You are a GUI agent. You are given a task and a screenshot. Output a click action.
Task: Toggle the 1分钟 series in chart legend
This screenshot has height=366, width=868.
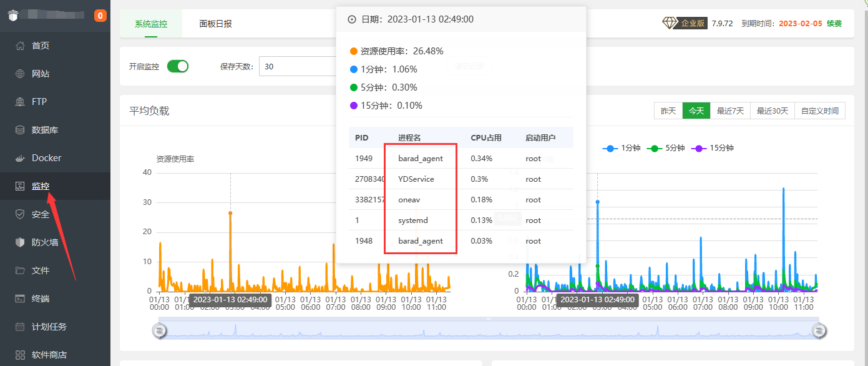click(622, 148)
